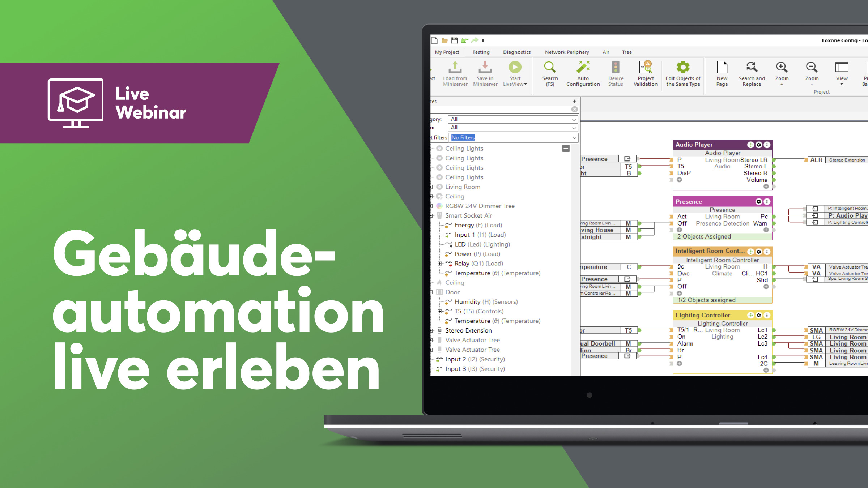Image resolution: width=868 pixels, height=488 pixels.
Task: Toggle the Audio Player block settings
Action: 757,145
